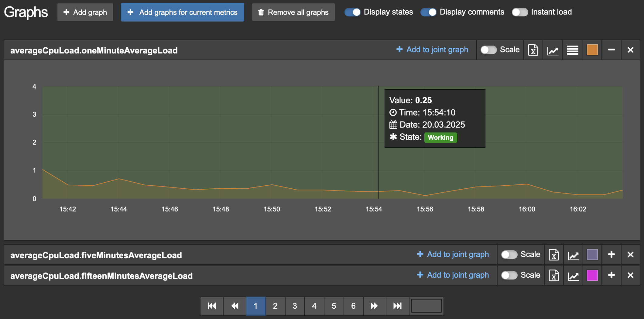This screenshot has height=319, width=644.
Task: Open magenta color swatch for fifteenMinutesAverageLoad
Action: tap(592, 275)
